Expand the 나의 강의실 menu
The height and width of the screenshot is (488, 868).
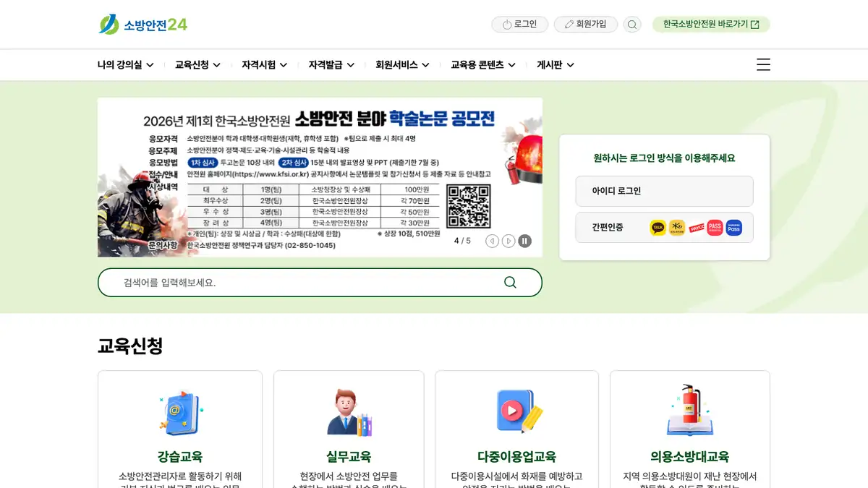125,65
